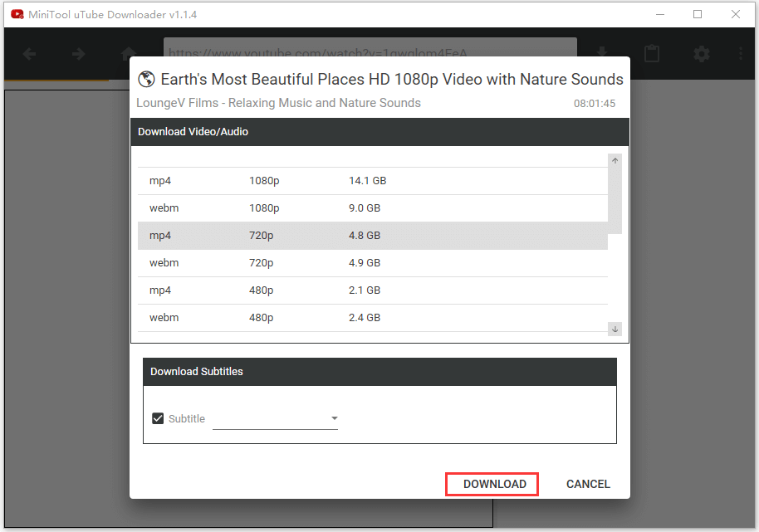Click the globe icon beside video title
The height and width of the screenshot is (532, 759).
pos(146,79)
